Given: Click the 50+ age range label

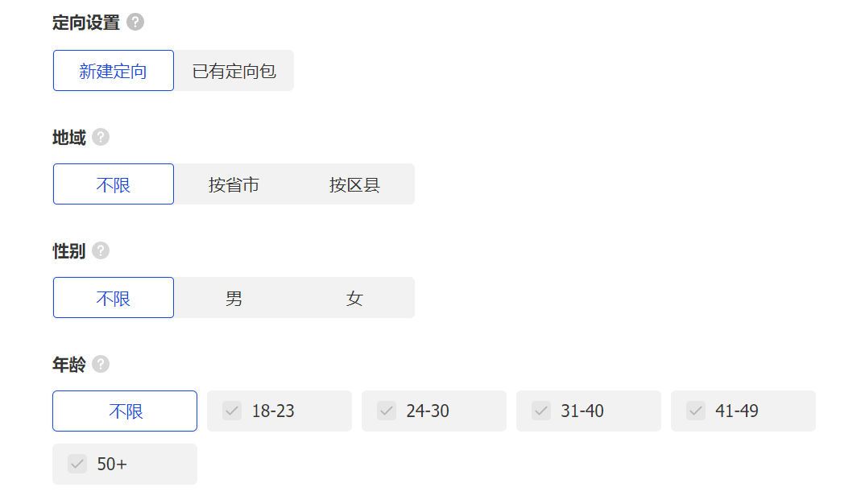Looking at the screenshot, I should click(x=112, y=465).
